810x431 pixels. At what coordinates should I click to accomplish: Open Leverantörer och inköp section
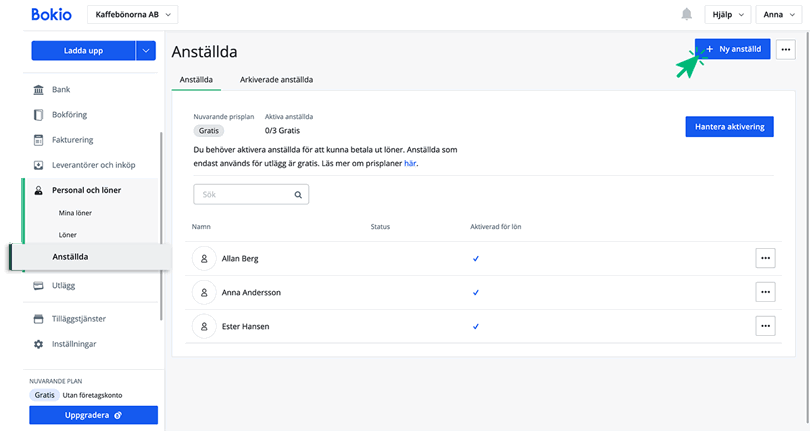click(93, 165)
